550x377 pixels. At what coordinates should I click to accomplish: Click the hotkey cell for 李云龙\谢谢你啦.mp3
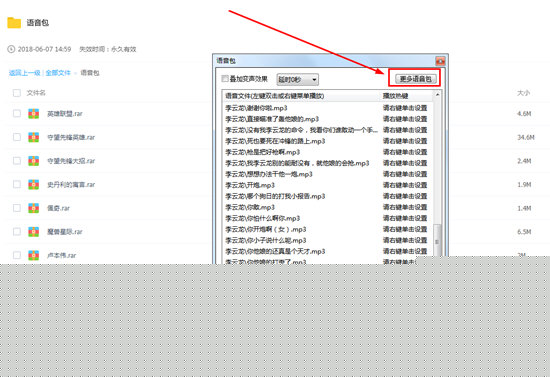click(405, 108)
